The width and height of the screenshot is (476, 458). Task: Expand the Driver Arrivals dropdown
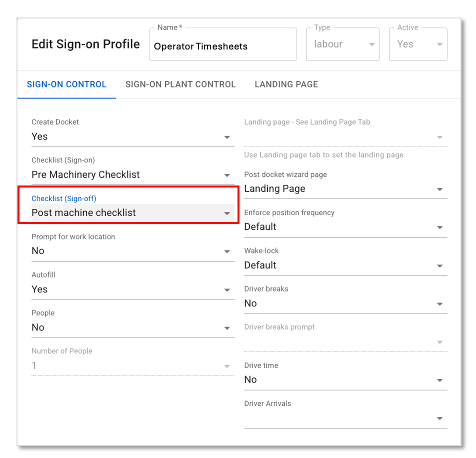345,418
